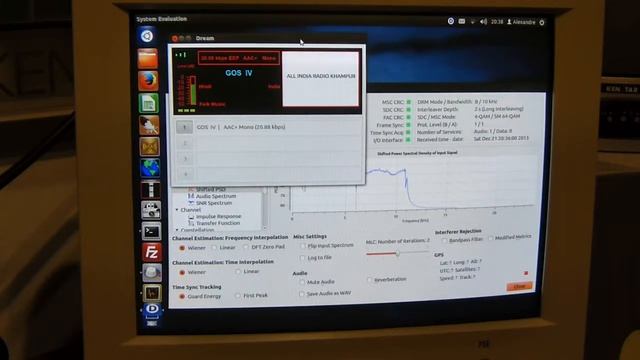Enable Flip Input Spectrum checkbox

tap(302, 246)
